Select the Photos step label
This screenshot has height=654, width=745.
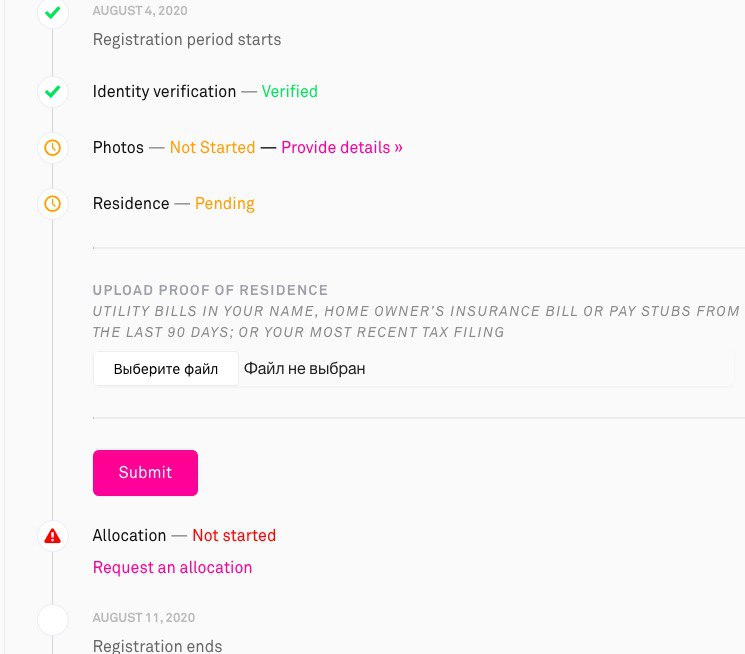[118, 147]
